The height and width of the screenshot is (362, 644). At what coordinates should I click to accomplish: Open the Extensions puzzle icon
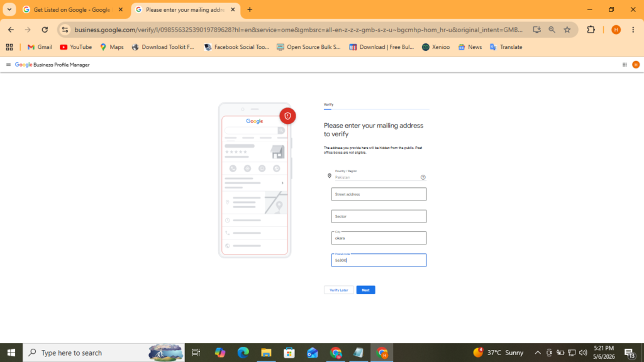(x=591, y=30)
